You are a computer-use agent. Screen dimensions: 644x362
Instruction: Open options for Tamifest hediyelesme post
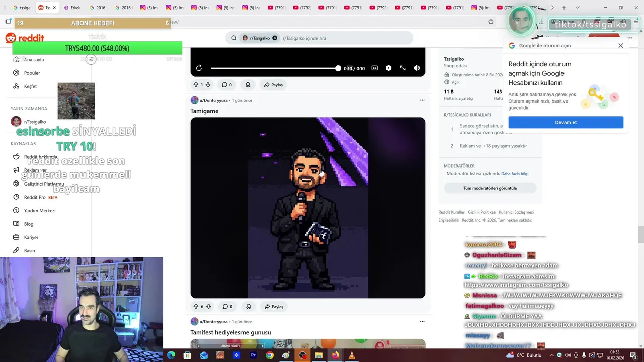point(422,321)
